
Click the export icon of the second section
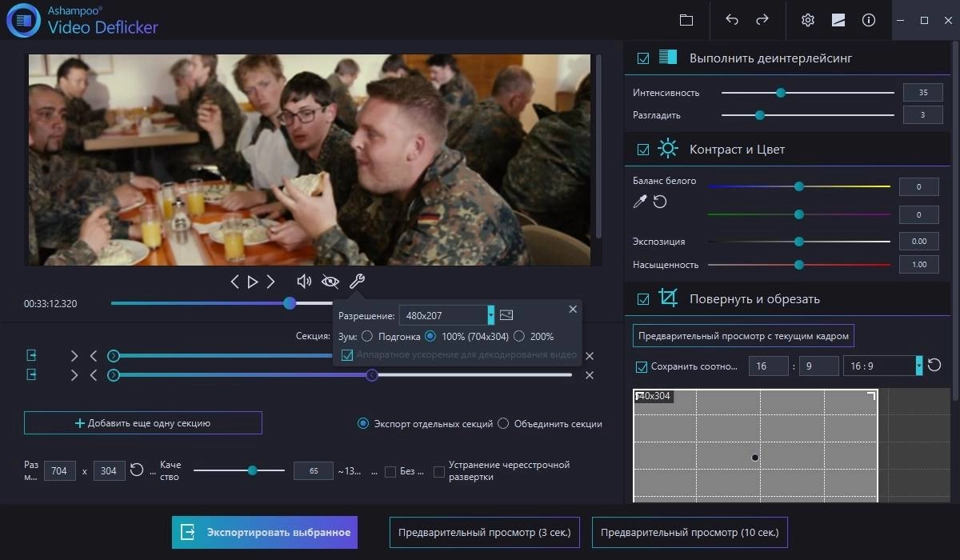[x=32, y=374]
